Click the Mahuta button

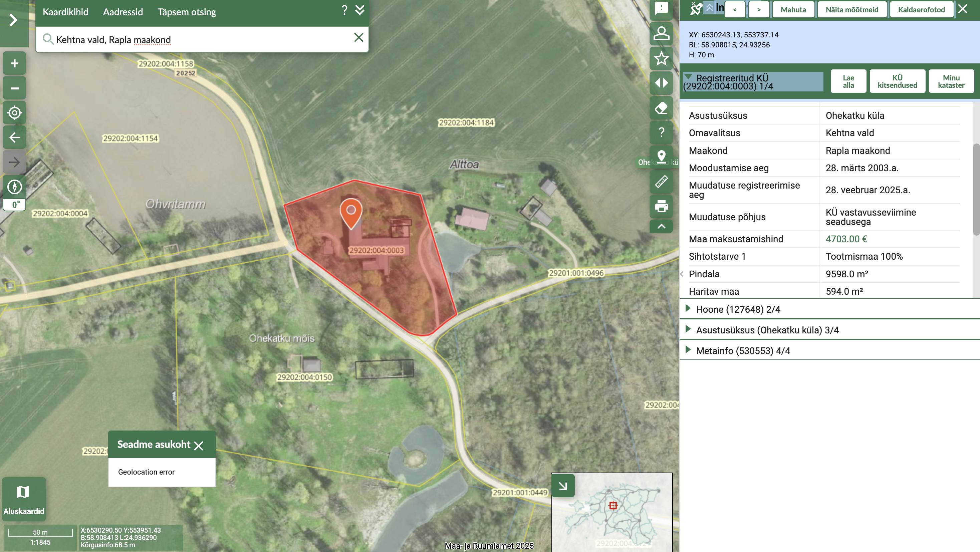click(x=793, y=9)
